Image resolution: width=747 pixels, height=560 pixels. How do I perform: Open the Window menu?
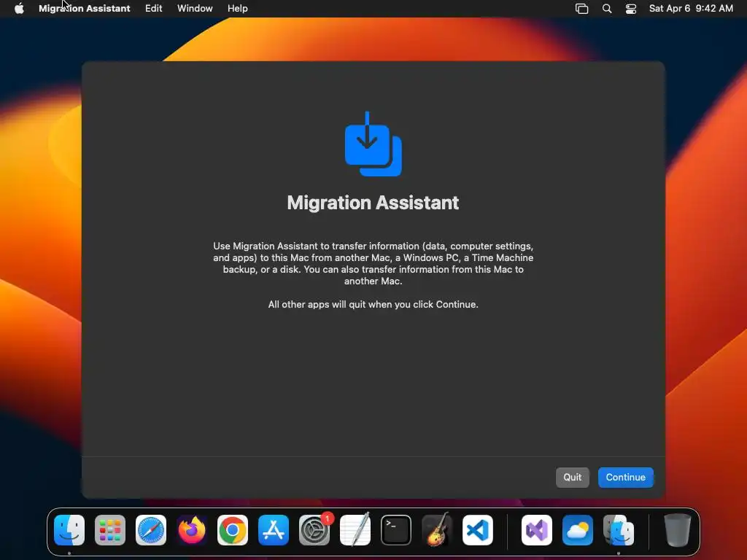[195, 9]
